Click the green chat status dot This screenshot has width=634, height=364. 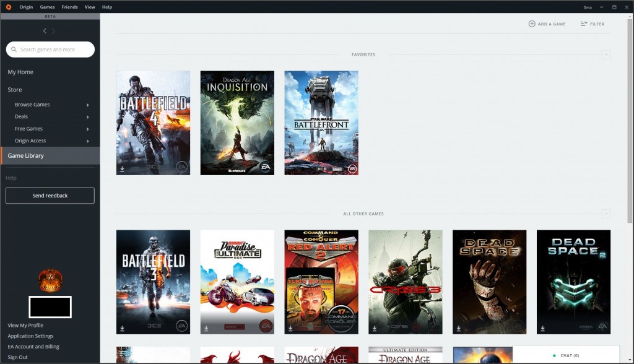tap(554, 355)
